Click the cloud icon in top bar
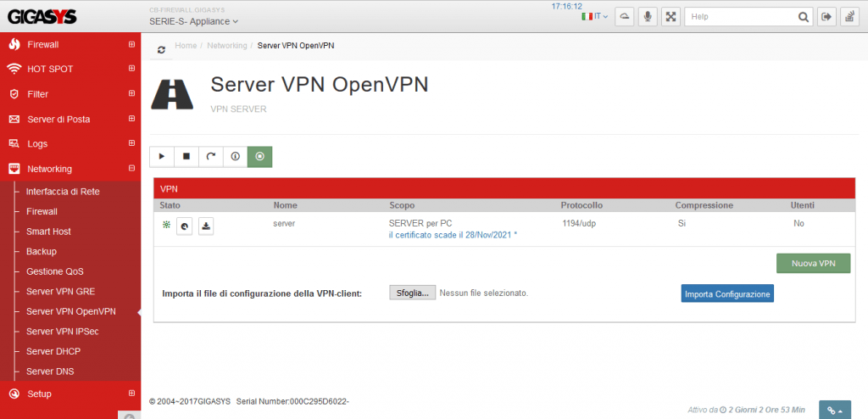The height and width of the screenshot is (419, 868). click(625, 17)
